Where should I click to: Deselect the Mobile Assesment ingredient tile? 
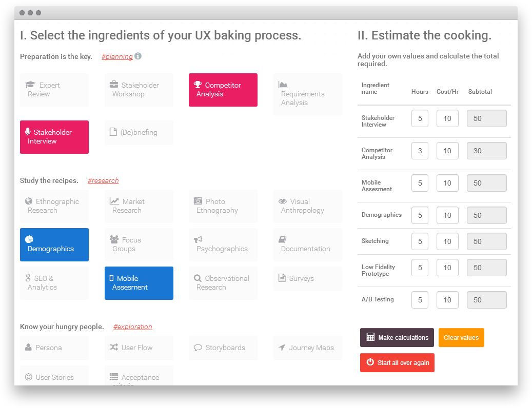(x=139, y=283)
